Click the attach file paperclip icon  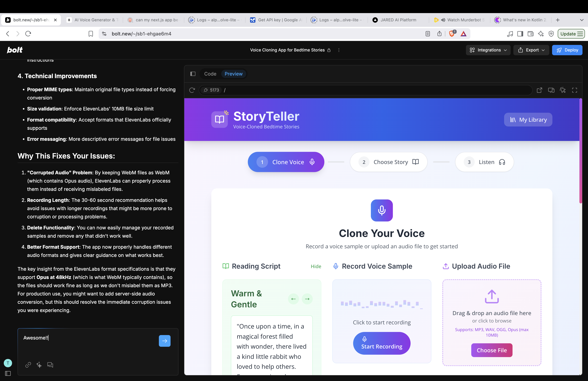28,365
